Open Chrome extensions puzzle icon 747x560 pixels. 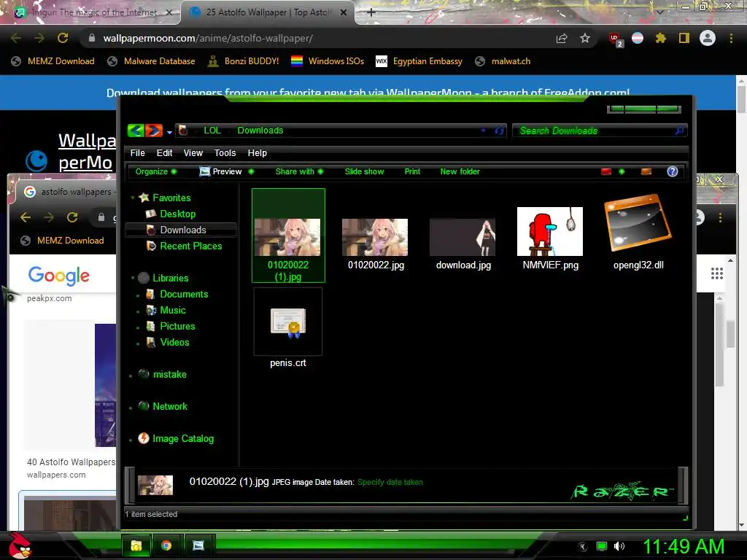pos(660,38)
